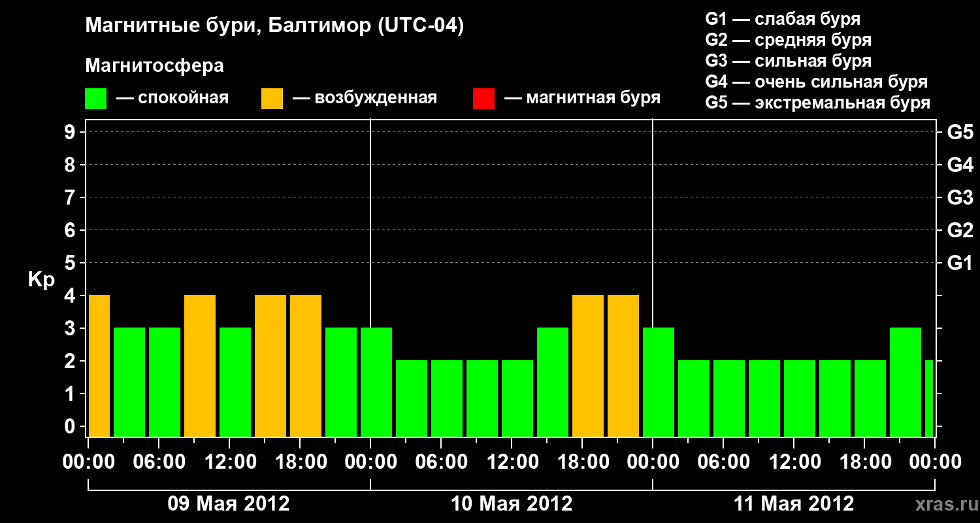Click the Kp axis value 9
980x523 pixels.
click(x=71, y=133)
